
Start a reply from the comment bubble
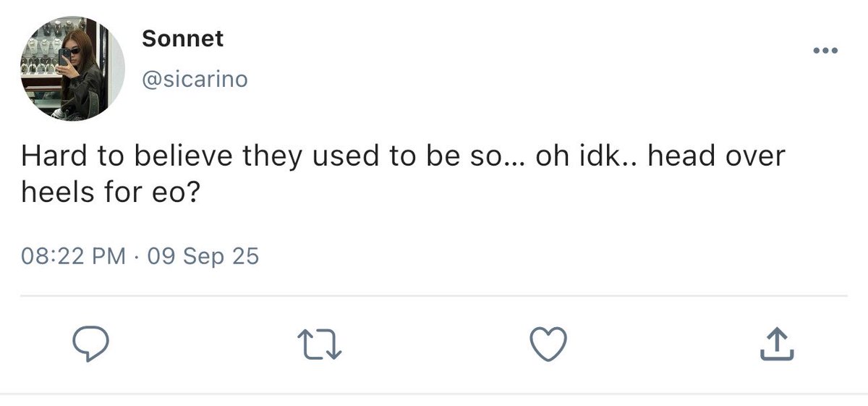click(92, 344)
